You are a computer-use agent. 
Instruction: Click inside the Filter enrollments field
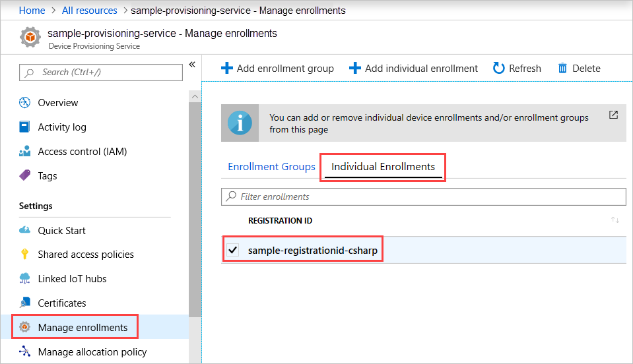coord(424,197)
